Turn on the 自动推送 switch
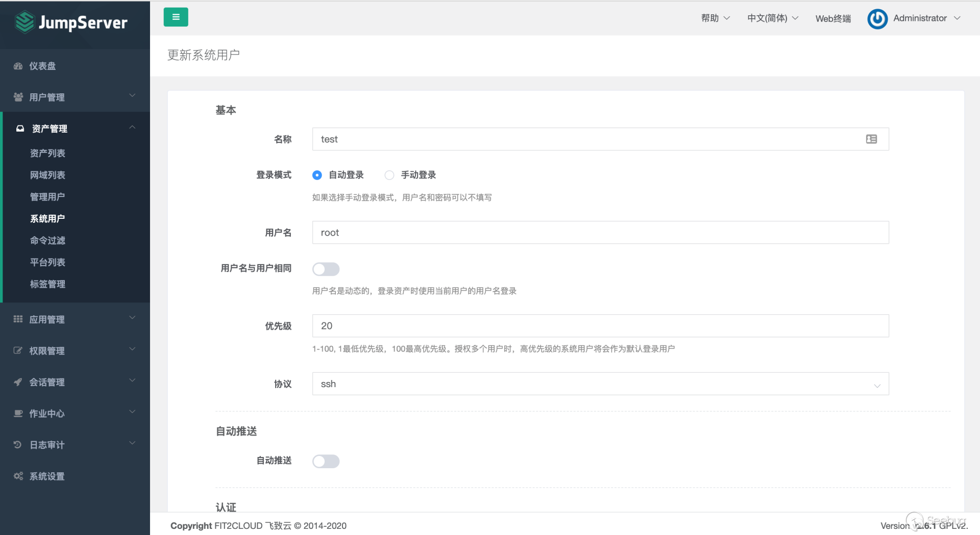Screen dimensions: 980x535 point(326,461)
